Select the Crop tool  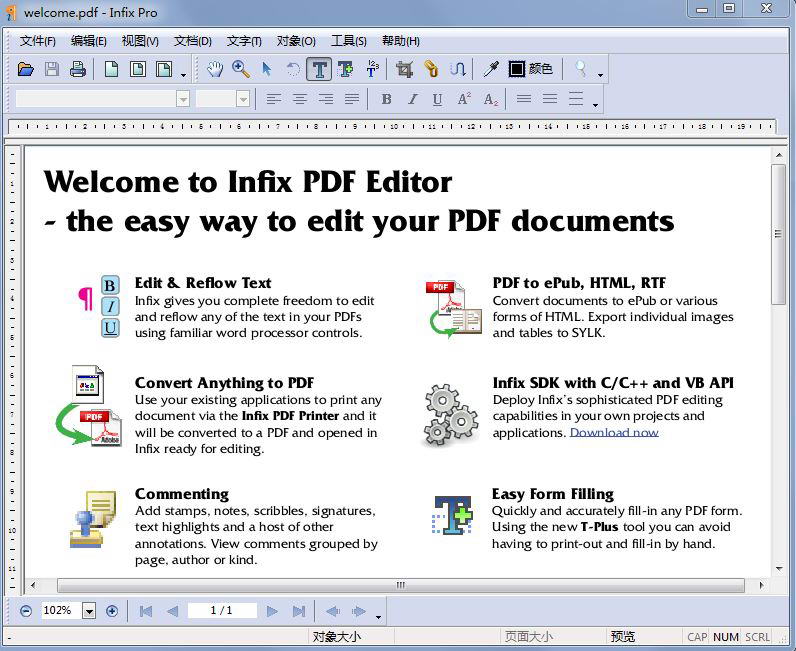404,69
